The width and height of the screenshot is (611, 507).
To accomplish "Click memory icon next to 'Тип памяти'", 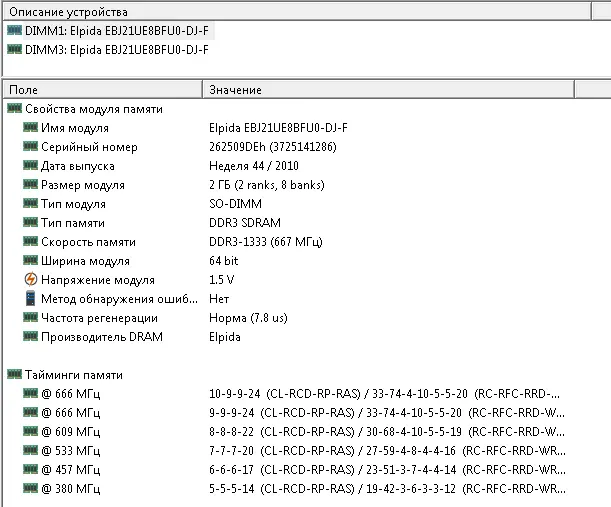I will coord(30,222).
